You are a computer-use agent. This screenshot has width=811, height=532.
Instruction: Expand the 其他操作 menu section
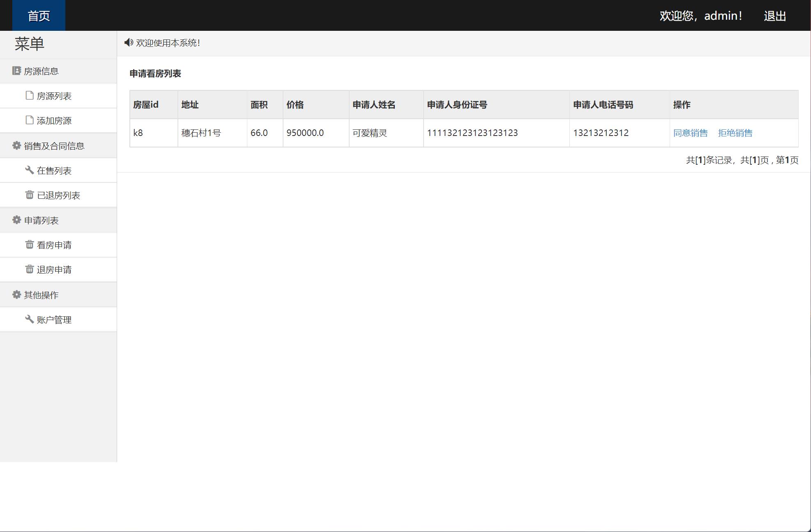click(41, 295)
